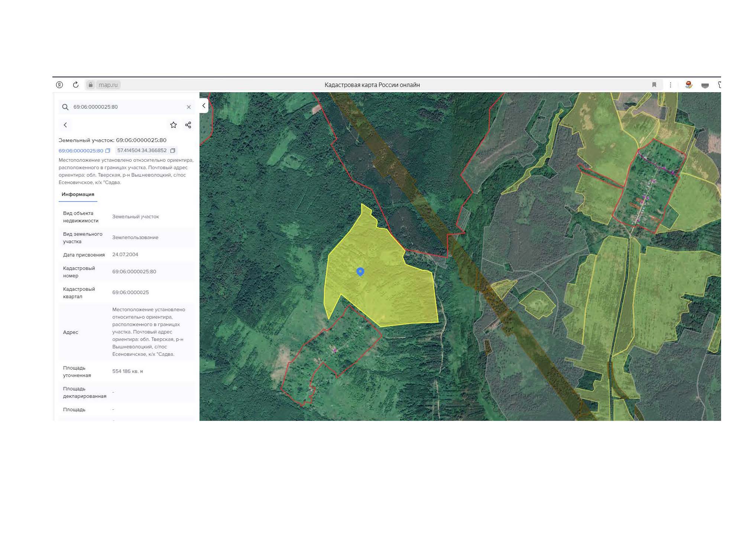This screenshot has height=535, width=756.
Task: Click the gray mask extension icon
Action: pos(705,86)
